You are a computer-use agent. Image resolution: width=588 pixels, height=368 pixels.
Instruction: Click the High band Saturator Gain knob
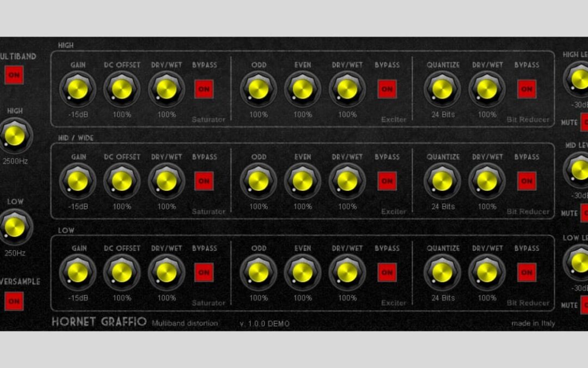[x=78, y=89]
